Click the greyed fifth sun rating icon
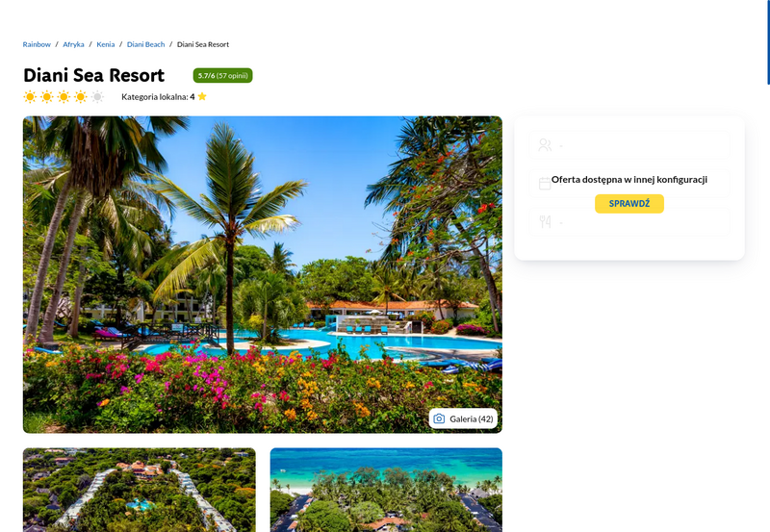 [98, 96]
